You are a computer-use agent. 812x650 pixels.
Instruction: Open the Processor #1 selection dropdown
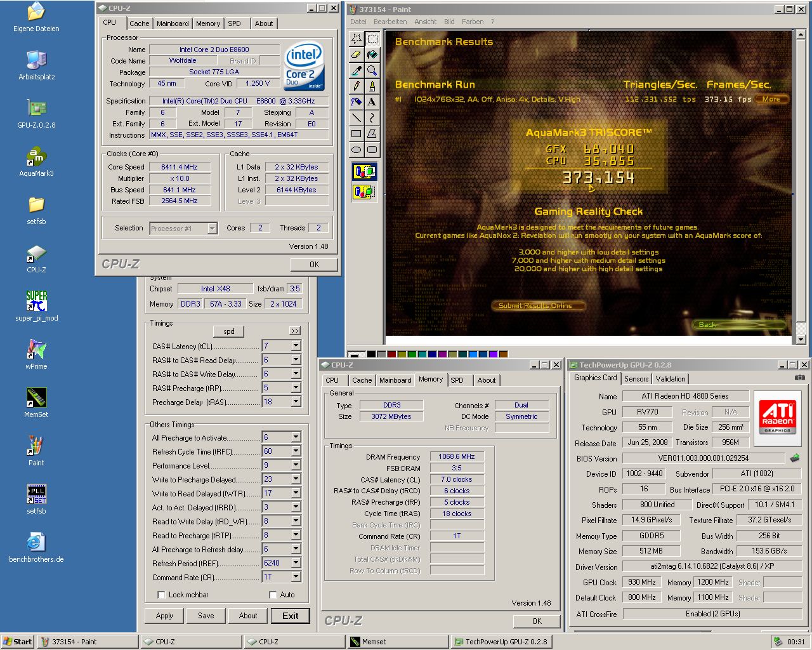pos(212,229)
